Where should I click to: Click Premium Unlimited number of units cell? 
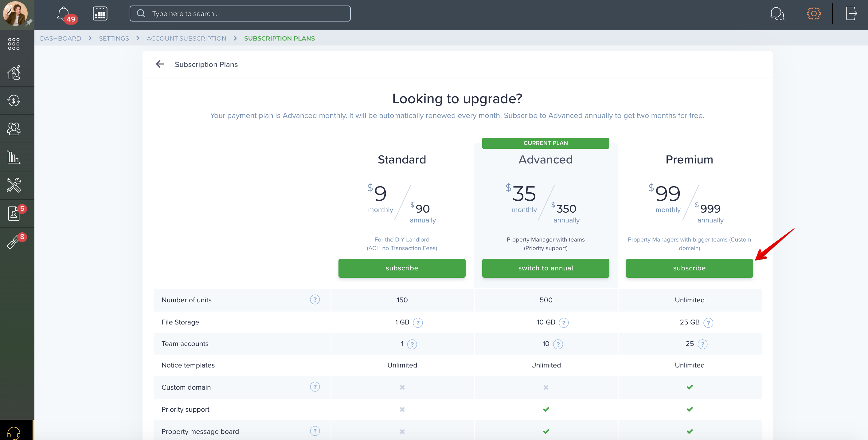pyautogui.click(x=690, y=300)
